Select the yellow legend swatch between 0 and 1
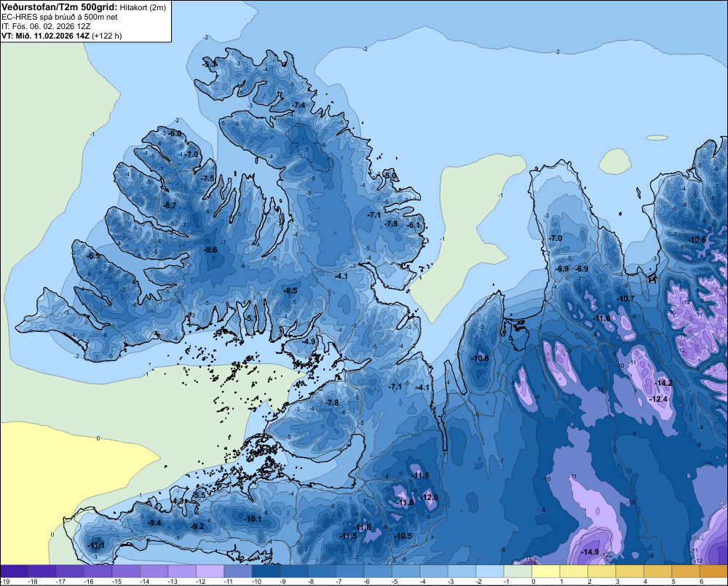The height and width of the screenshot is (586, 728). 545,571
